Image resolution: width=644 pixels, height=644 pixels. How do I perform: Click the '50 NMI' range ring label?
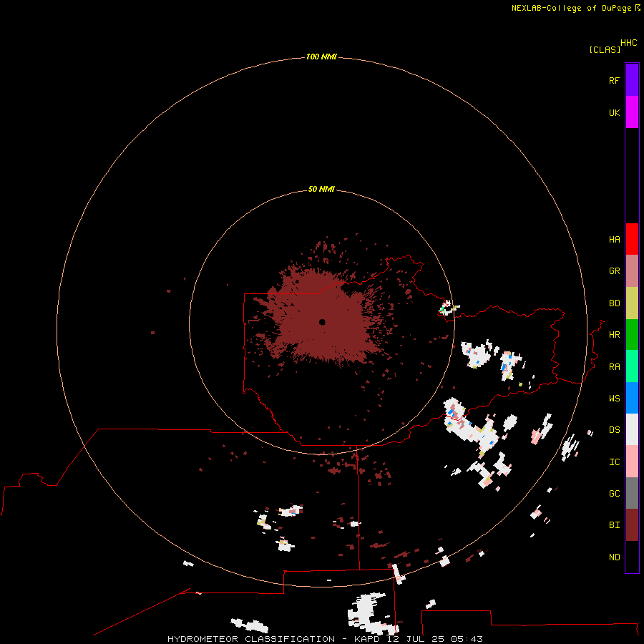tap(321, 189)
